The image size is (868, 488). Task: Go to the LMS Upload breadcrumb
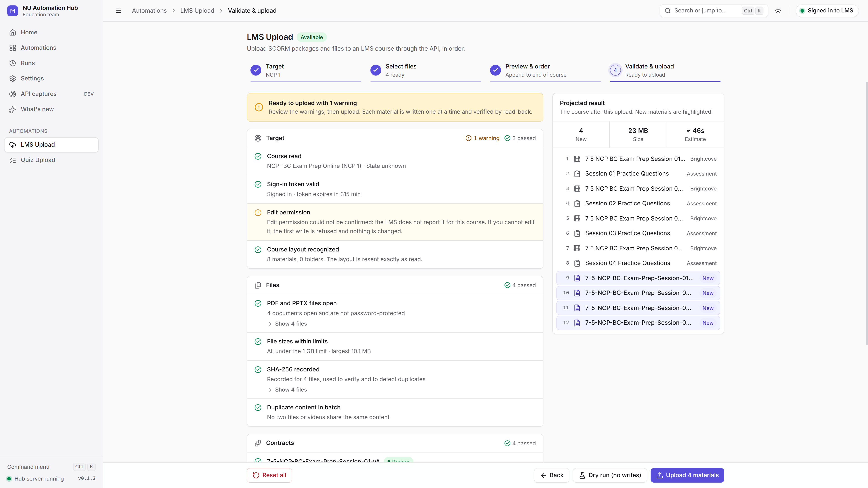(x=197, y=11)
